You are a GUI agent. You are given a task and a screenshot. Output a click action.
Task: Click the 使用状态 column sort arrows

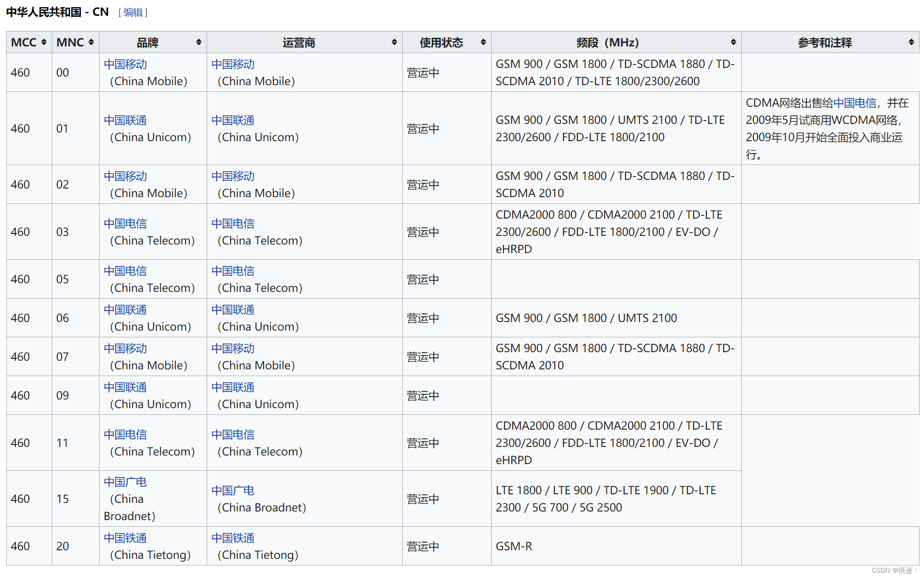483,42
